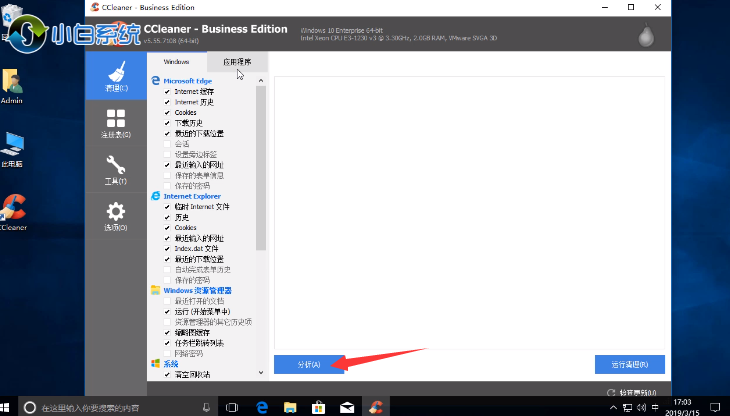
Task: Open CCleaner desktop shortcut icon
Action: click(x=13, y=210)
